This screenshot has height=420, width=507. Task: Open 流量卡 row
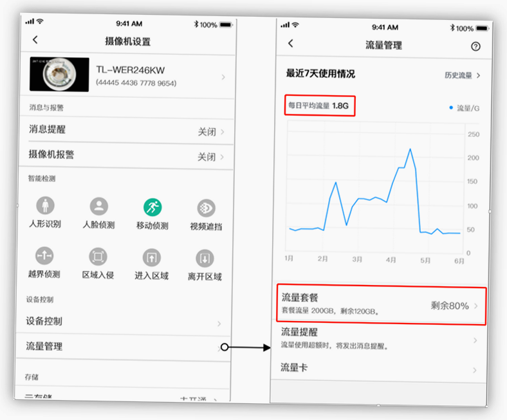coord(378,369)
